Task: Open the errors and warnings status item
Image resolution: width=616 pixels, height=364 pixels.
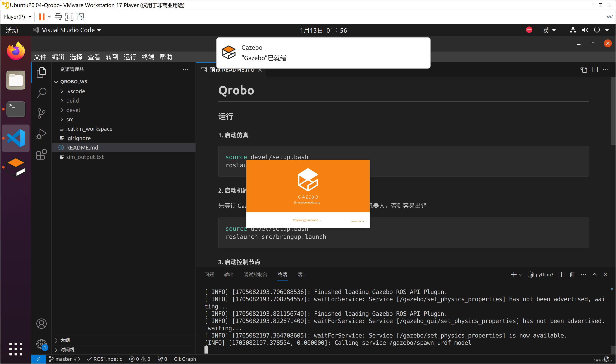Action: [x=140, y=359]
